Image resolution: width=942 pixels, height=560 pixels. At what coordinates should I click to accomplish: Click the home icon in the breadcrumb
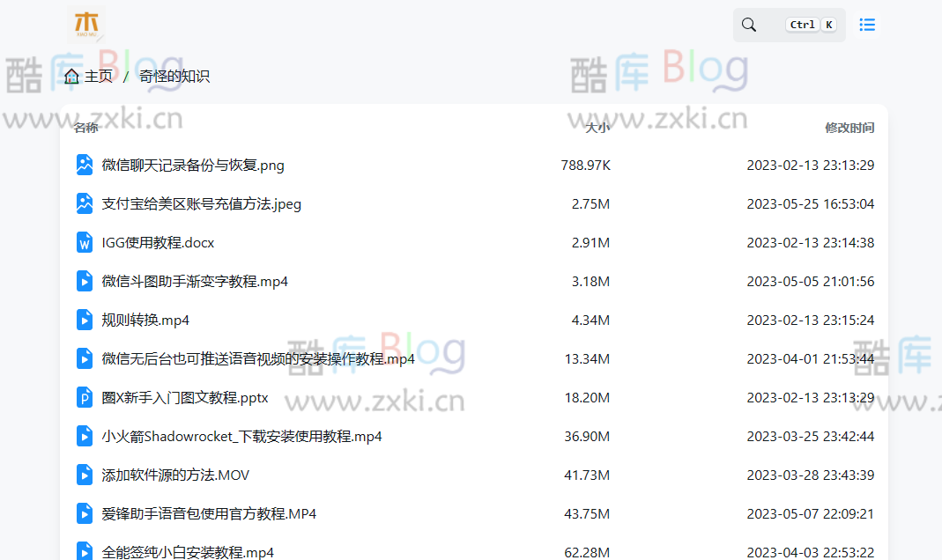[70, 76]
